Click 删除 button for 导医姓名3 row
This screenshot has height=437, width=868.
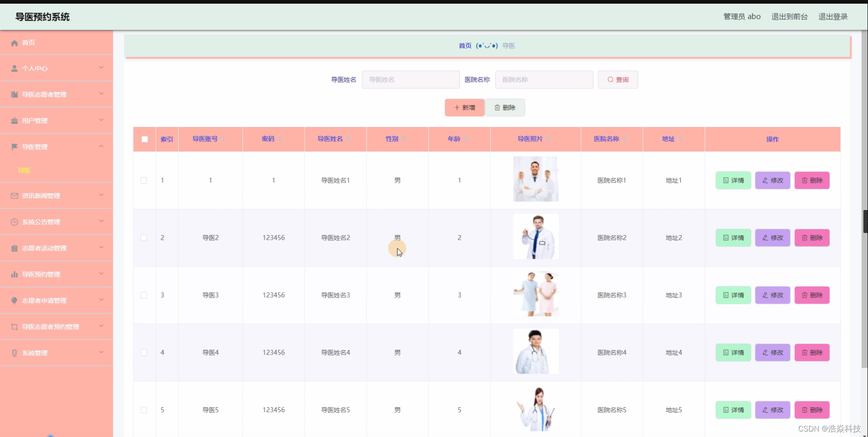pyautogui.click(x=812, y=295)
